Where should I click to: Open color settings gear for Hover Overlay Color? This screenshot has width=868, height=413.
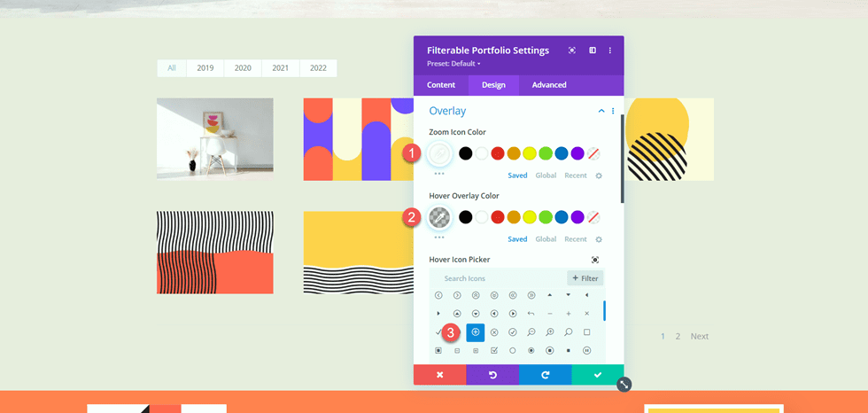point(599,239)
